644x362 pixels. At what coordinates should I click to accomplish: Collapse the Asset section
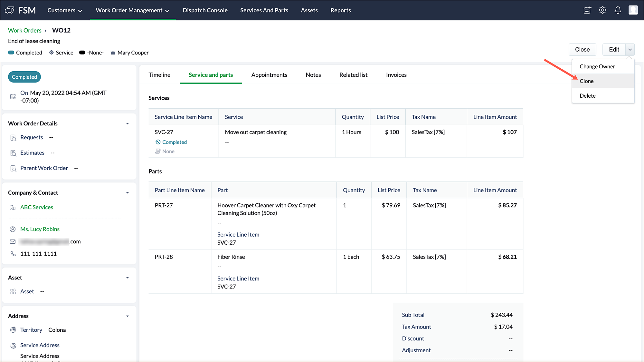[128, 278]
